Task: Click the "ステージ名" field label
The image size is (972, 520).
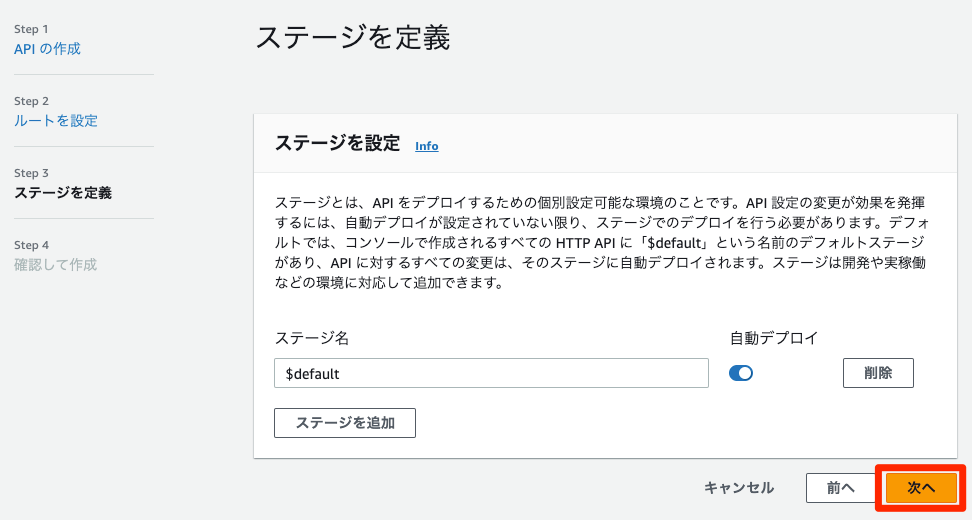Action: click(312, 338)
